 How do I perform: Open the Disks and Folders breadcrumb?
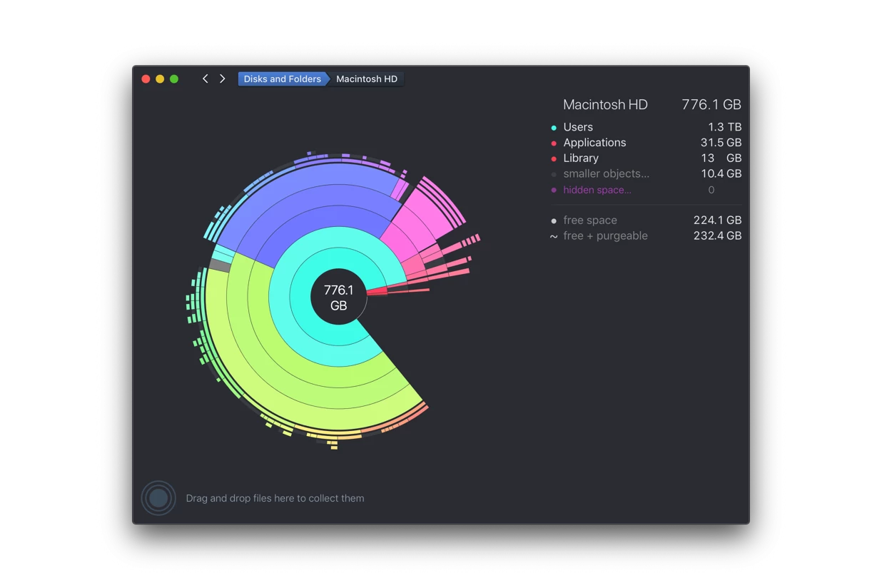coord(282,78)
